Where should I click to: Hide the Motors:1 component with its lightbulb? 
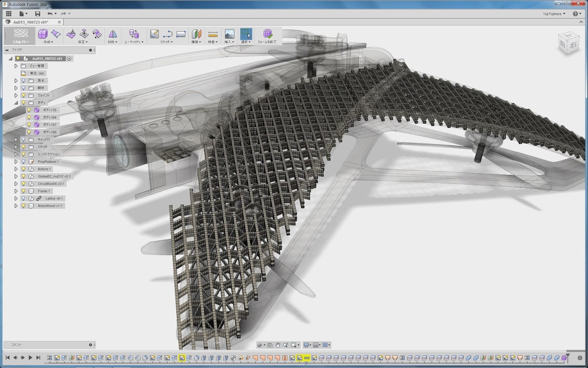click(x=24, y=169)
